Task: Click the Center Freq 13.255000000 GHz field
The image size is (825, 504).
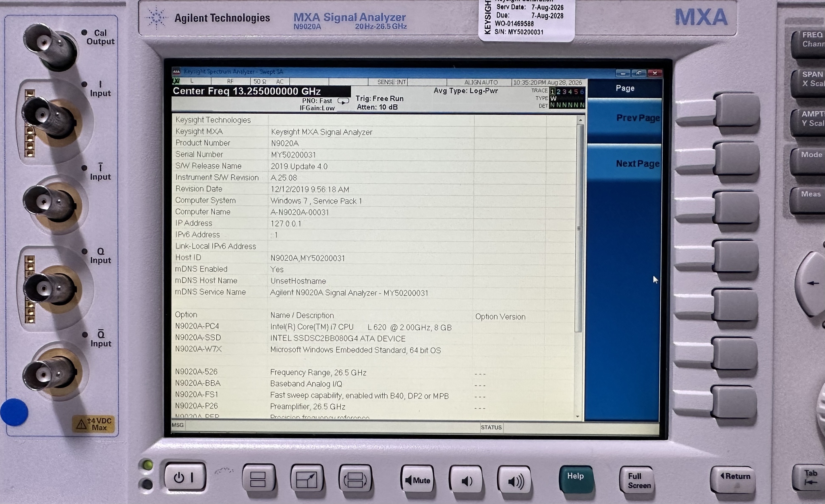Action: (261, 91)
